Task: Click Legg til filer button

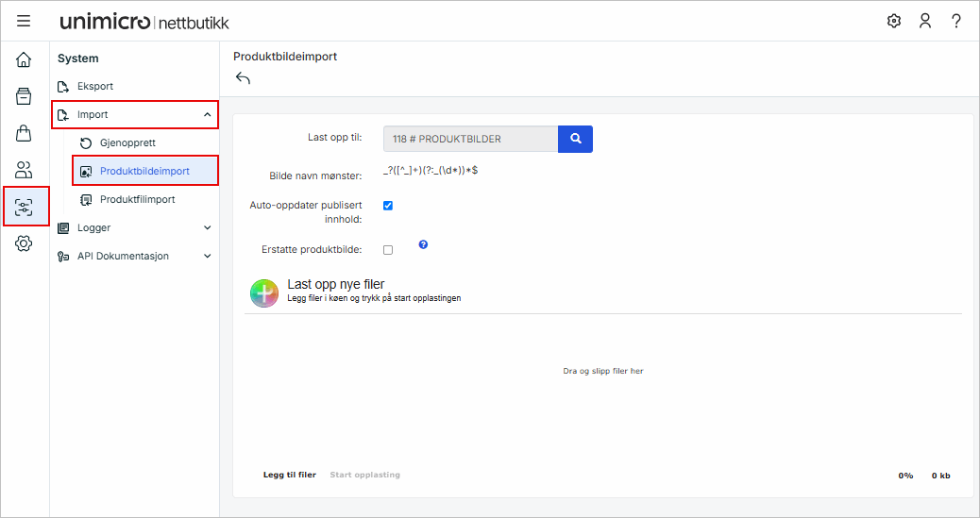Action: coord(290,475)
